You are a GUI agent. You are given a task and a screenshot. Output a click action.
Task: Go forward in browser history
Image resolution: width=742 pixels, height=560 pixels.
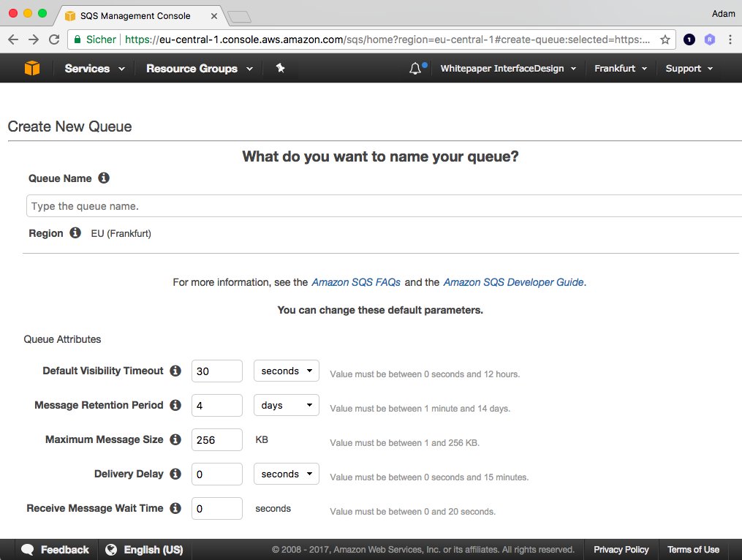pos(34,39)
